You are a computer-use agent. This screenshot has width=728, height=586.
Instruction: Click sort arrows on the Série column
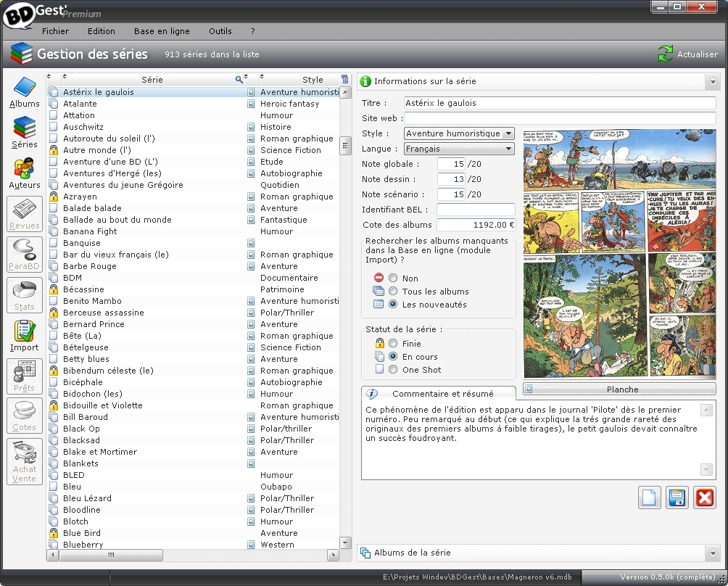65,77
